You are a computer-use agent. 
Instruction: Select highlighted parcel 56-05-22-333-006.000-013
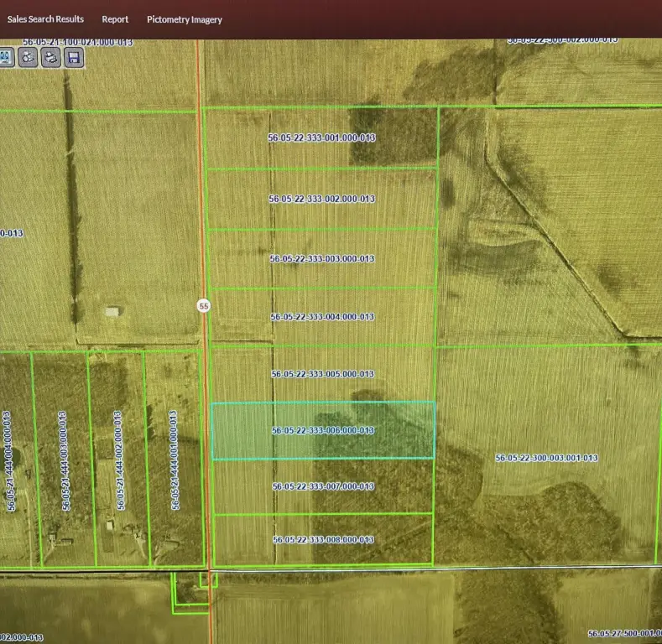coord(322,430)
